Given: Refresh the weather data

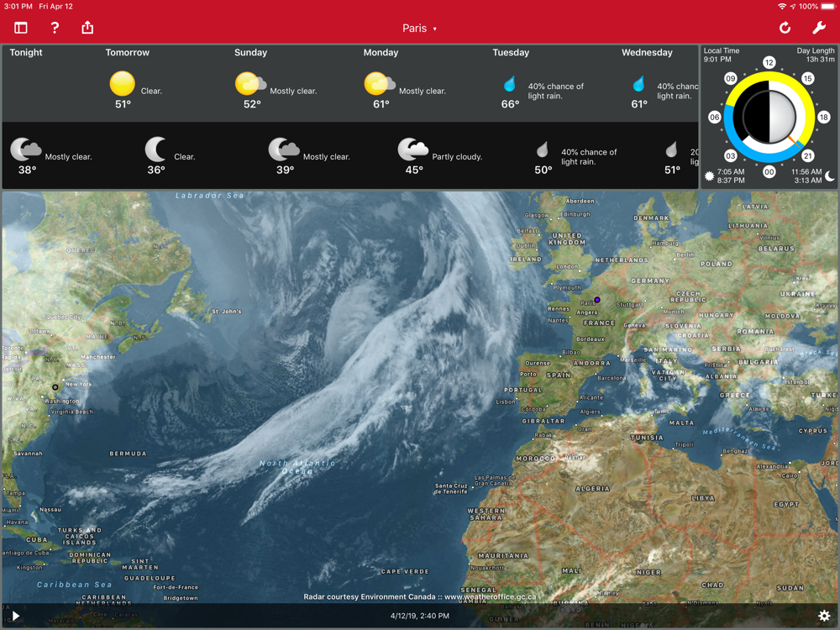Looking at the screenshot, I should point(785,28).
